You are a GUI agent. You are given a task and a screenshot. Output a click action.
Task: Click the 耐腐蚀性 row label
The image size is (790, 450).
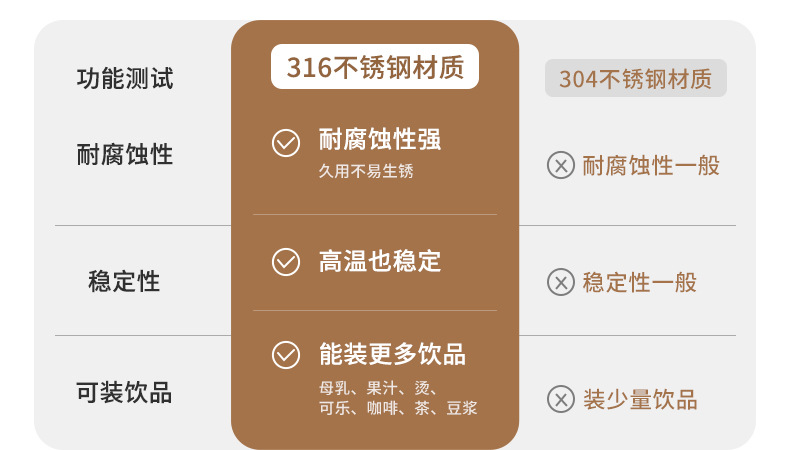(125, 154)
